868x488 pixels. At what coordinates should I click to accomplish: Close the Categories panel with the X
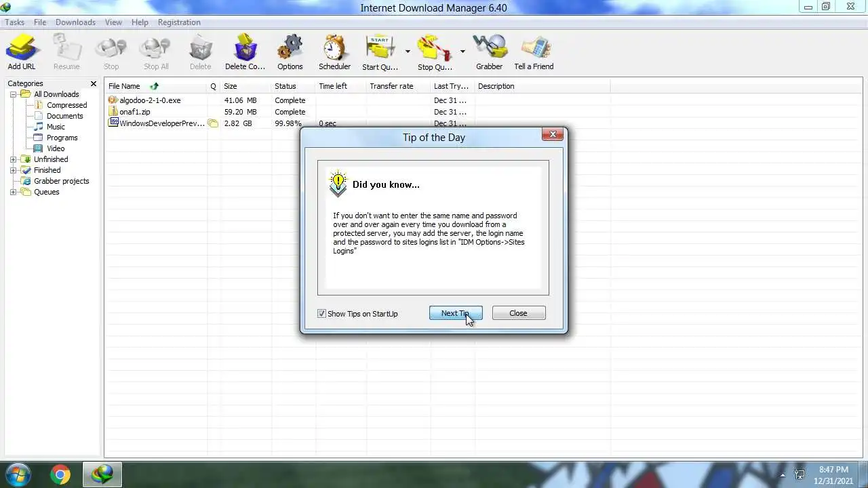[94, 83]
